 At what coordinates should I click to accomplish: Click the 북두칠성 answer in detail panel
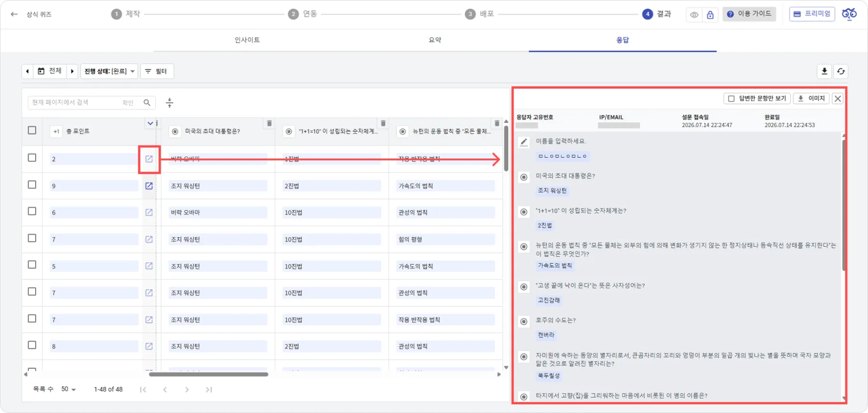tap(549, 375)
